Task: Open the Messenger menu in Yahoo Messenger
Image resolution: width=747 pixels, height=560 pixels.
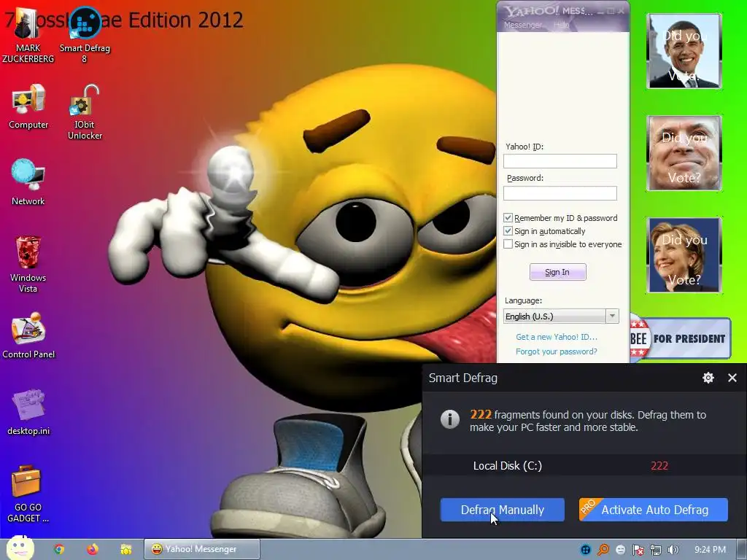Action: tap(522, 25)
